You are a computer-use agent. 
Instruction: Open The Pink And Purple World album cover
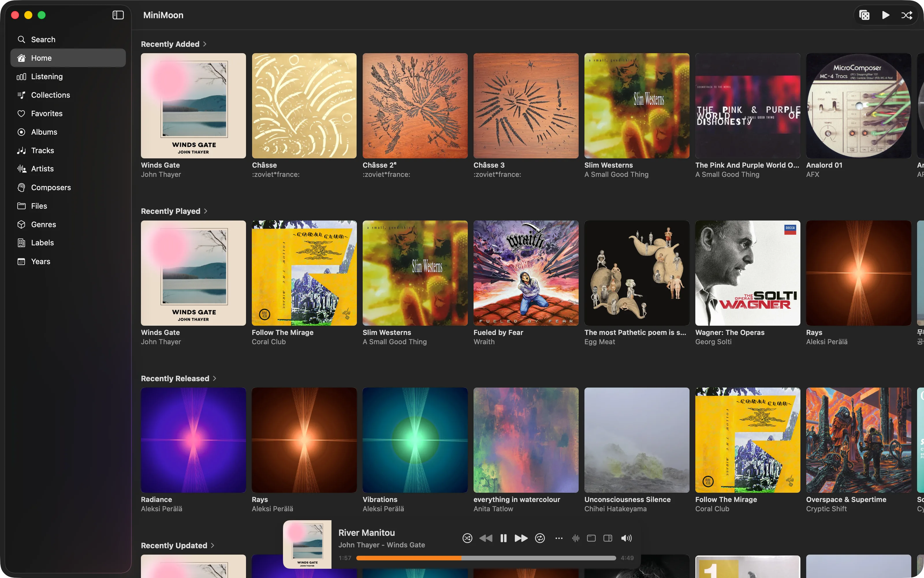click(x=748, y=105)
